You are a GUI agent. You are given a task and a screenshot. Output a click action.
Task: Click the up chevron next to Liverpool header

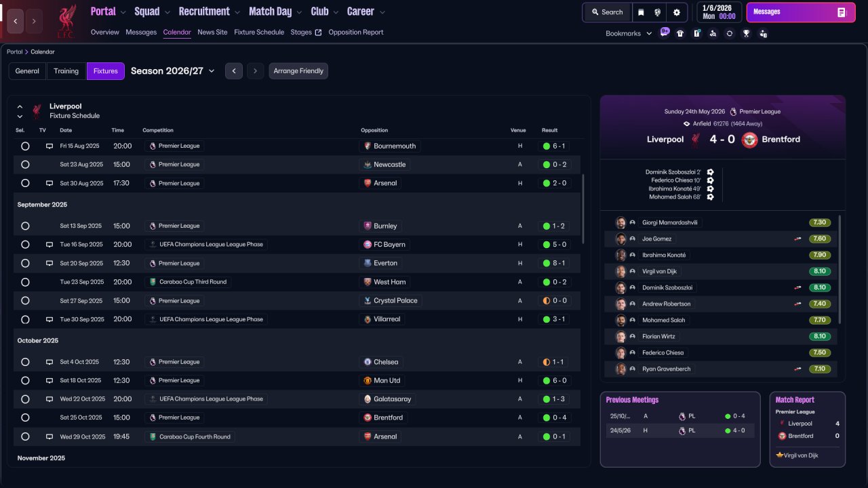coord(20,106)
